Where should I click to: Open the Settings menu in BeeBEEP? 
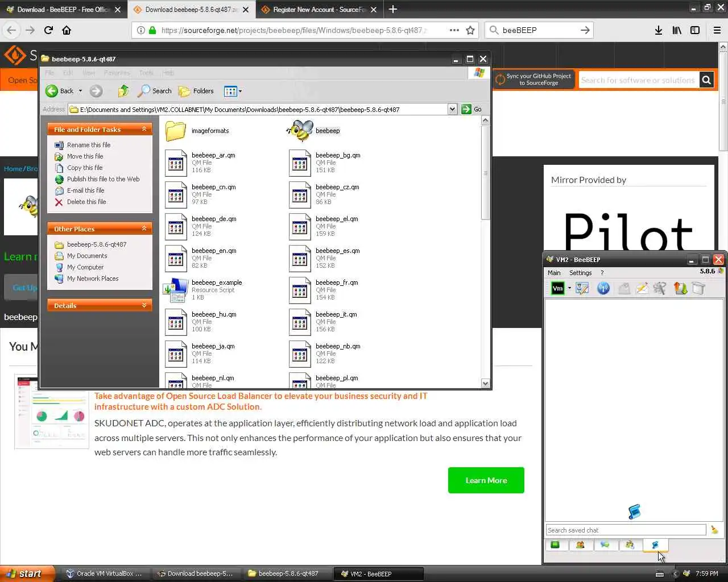[580, 273]
